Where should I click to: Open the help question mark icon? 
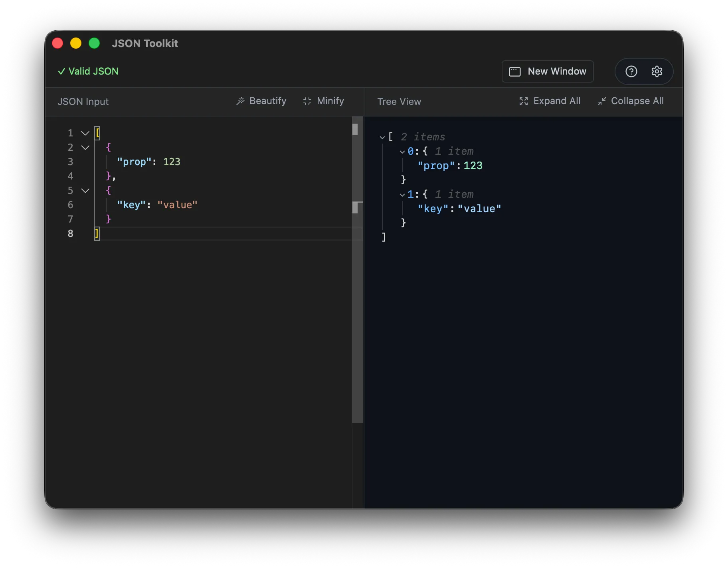pos(631,71)
